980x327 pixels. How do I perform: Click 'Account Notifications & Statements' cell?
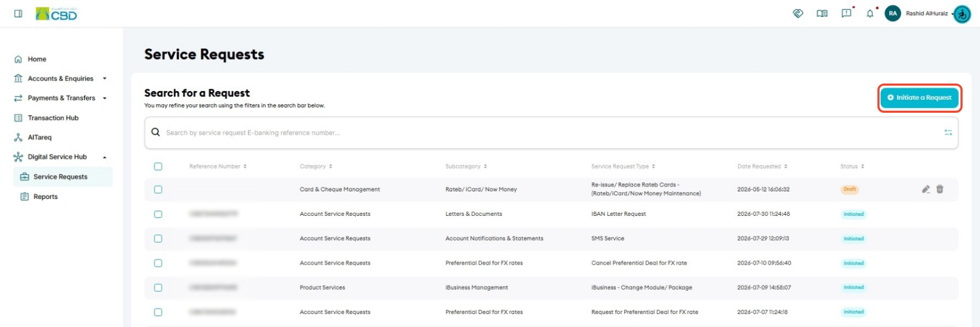[494, 239]
